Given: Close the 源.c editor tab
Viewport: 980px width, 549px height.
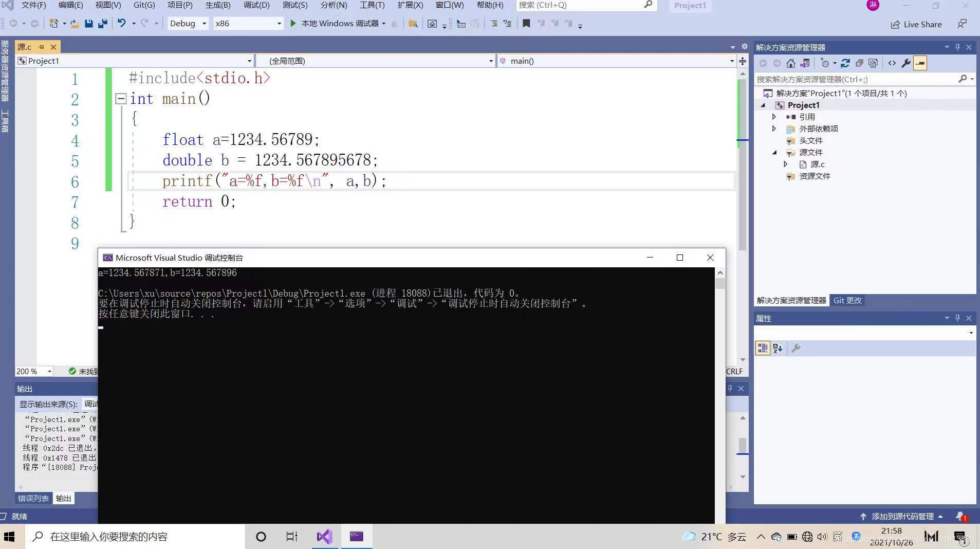Looking at the screenshot, I should click(x=53, y=47).
